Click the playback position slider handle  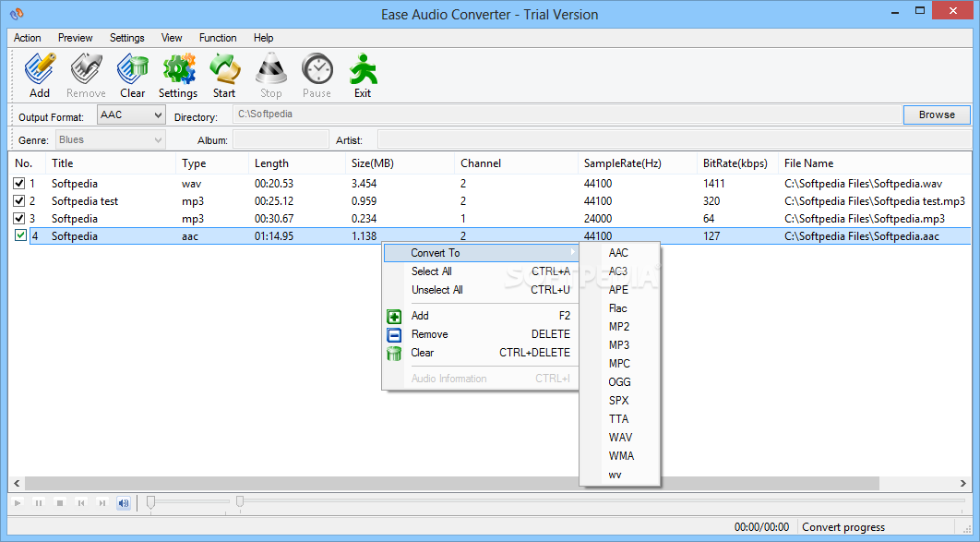pos(239,501)
